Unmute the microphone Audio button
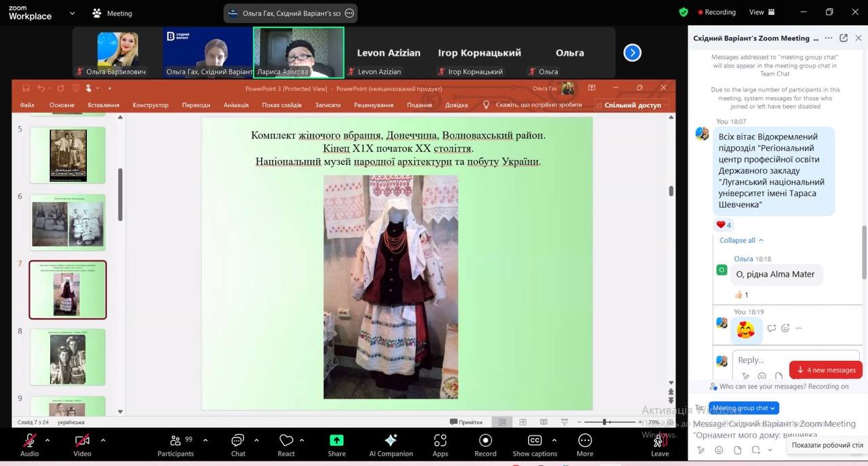 point(29,441)
